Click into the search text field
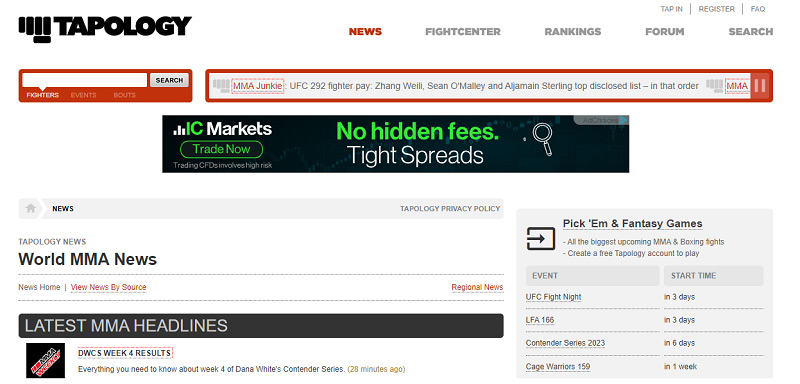Image resolution: width=800 pixels, height=384 pixels. [x=85, y=80]
